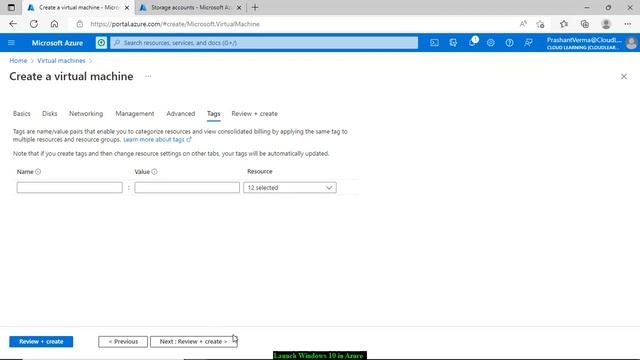This screenshot has height=360, width=640.
Task: Click the tag Name input field
Action: point(69,188)
